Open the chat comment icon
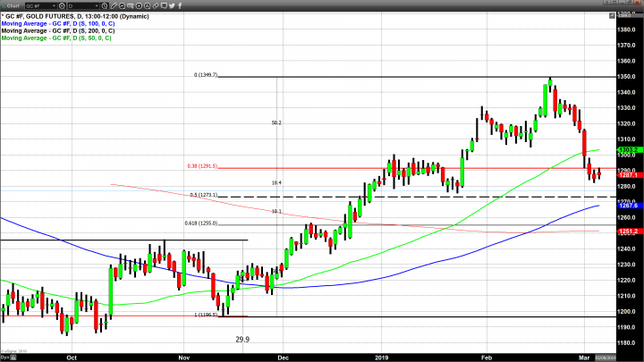 click(x=164, y=5)
